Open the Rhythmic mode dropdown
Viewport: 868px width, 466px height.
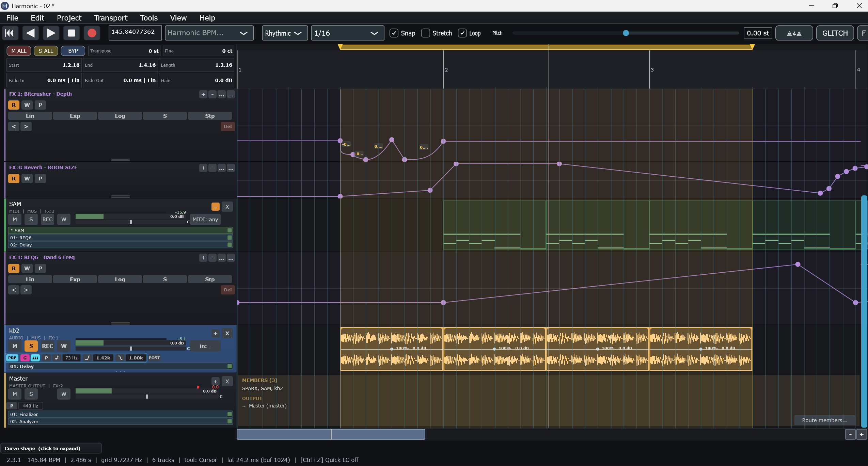(284, 33)
